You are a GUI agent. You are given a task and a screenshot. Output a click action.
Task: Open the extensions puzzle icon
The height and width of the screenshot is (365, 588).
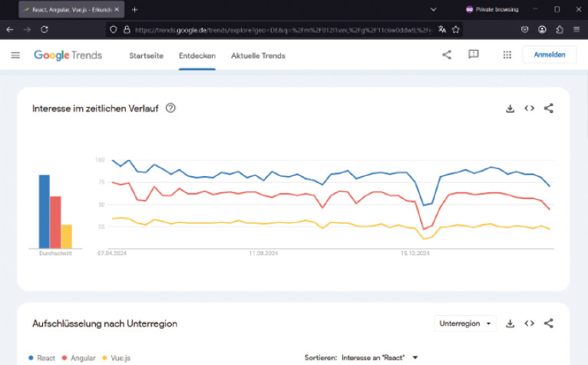click(560, 30)
